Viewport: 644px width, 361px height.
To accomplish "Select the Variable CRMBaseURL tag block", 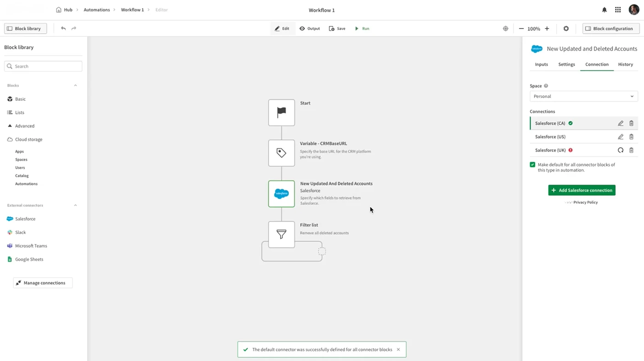I will coord(282,153).
